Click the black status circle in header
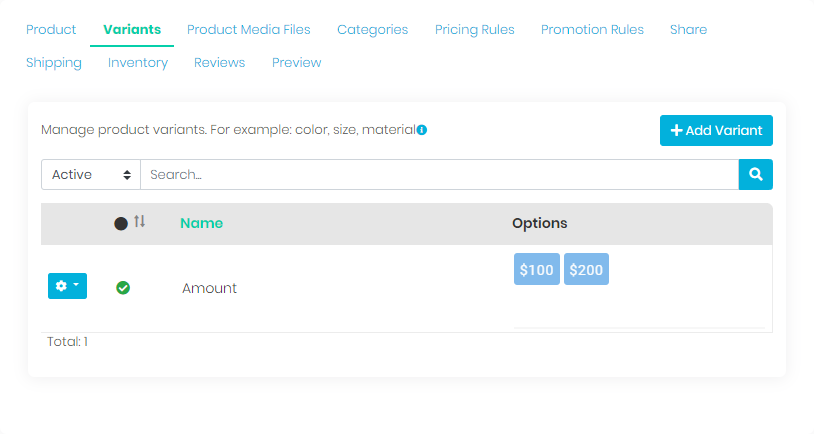Screen dimensions: 814x434 pos(121,224)
